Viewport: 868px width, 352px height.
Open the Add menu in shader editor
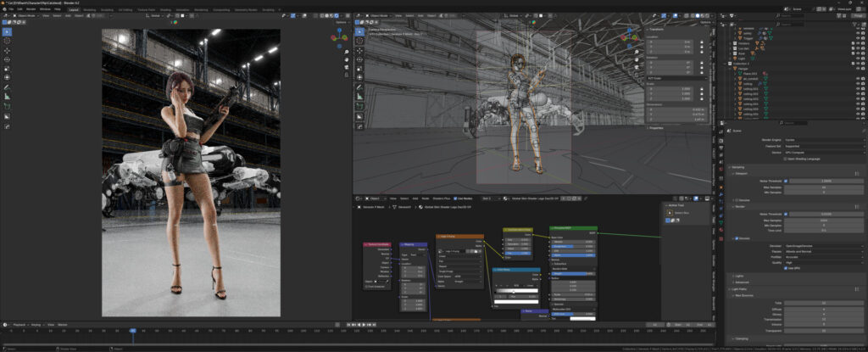tap(415, 198)
